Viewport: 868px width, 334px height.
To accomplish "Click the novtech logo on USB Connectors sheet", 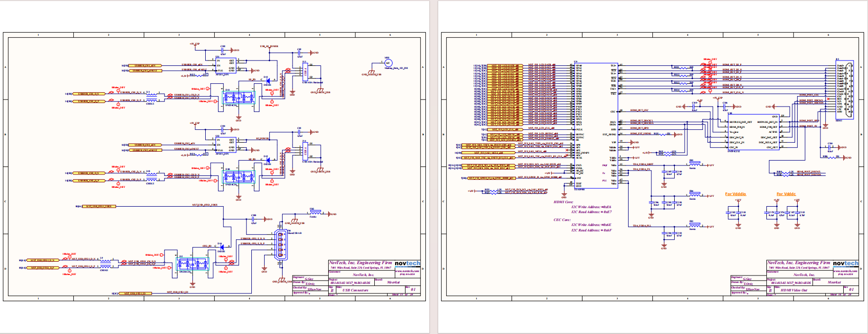I will pos(407,264).
